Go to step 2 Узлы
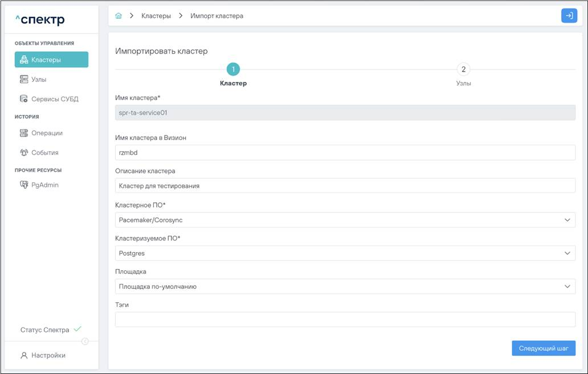Image resolution: width=588 pixels, height=374 pixels. click(x=463, y=69)
